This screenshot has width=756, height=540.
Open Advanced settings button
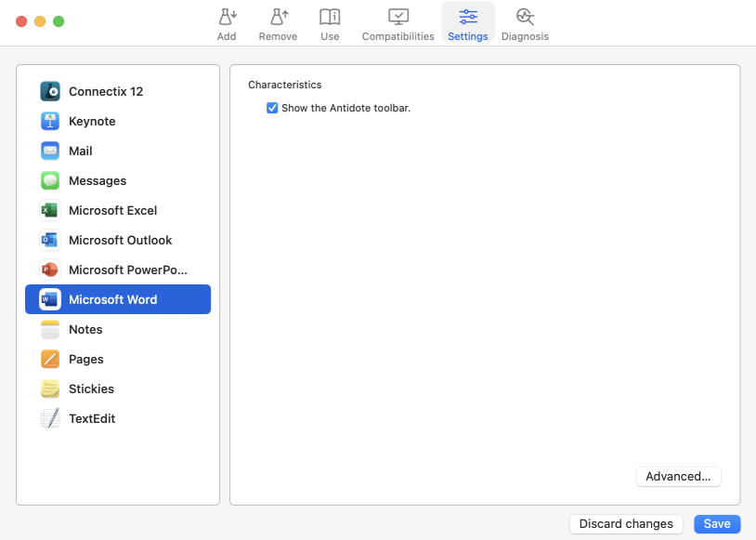pos(678,476)
